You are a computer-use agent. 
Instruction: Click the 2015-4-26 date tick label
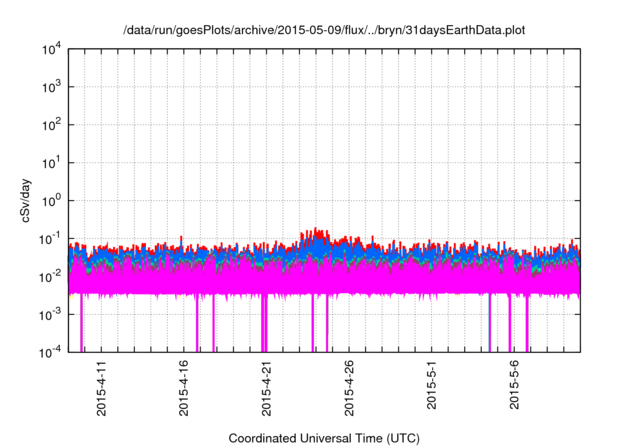pyautogui.click(x=349, y=388)
